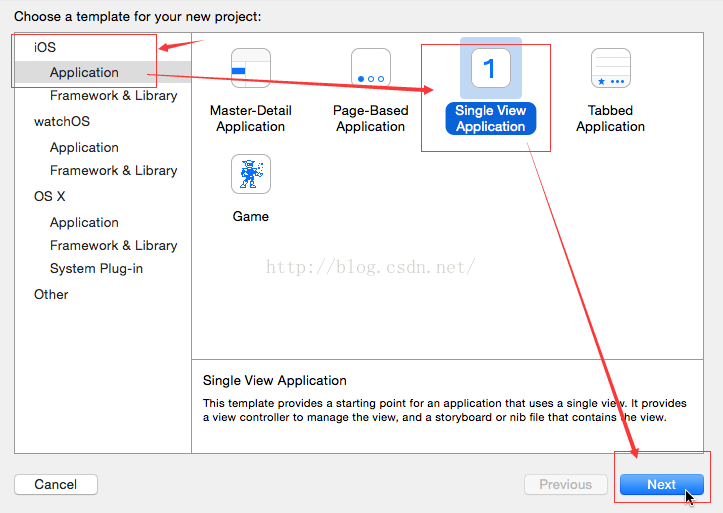
Task: Select Application under watchOS
Action: click(84, 147)
